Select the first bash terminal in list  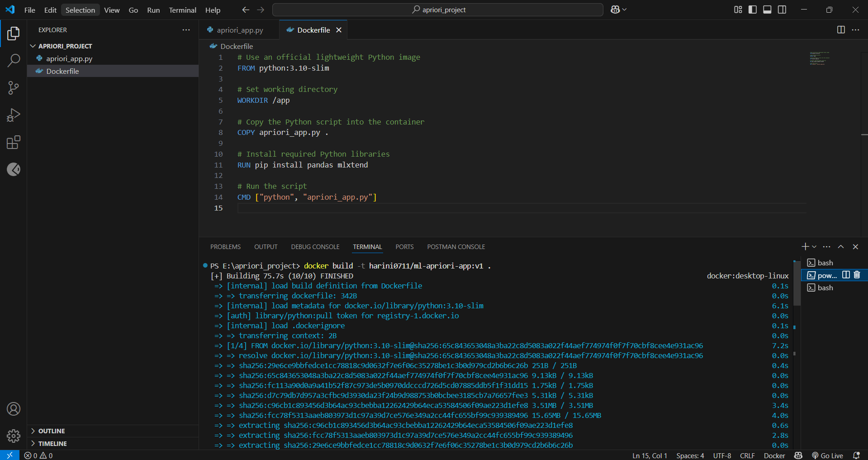(835, 263)
